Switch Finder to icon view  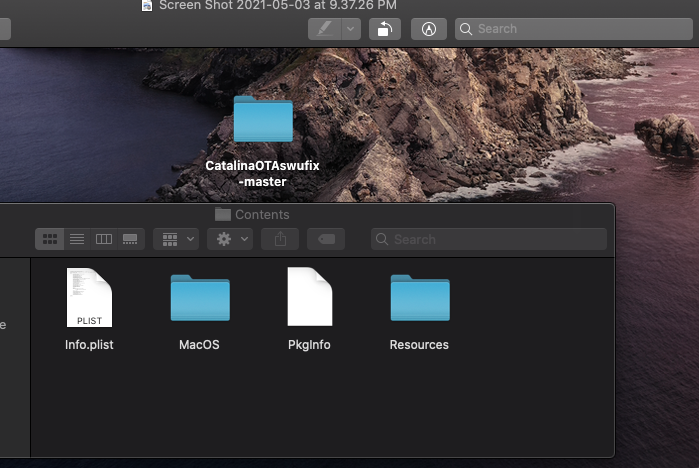click(49, 239)
